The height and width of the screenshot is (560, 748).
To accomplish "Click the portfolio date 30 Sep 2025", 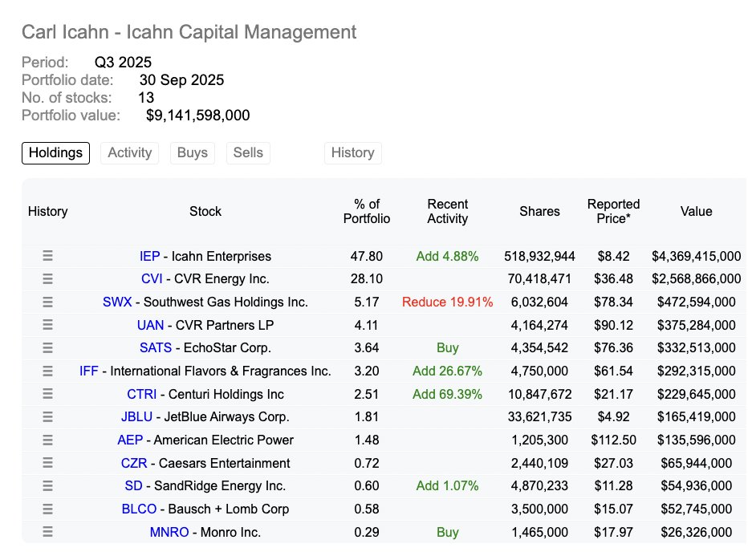I will [181, 79].
